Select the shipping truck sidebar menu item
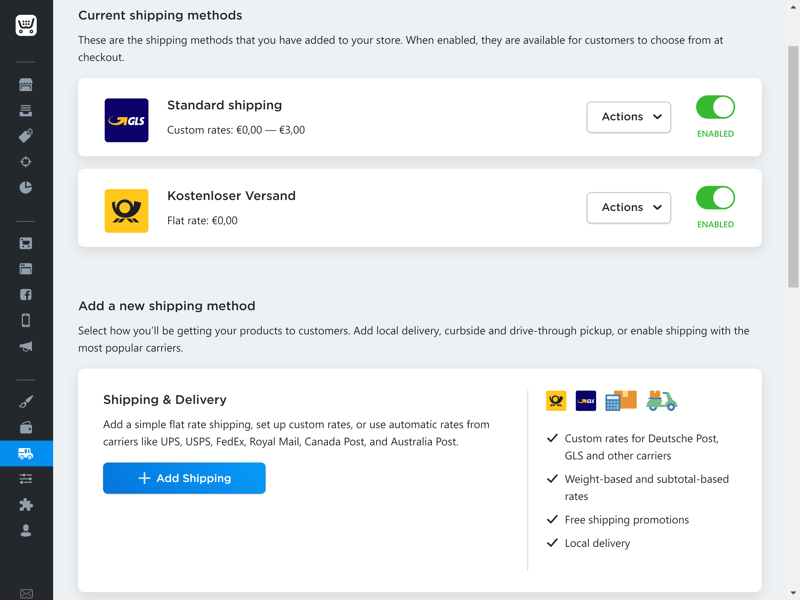This screenshot has height=600, width=800. [x=26, y=454]
